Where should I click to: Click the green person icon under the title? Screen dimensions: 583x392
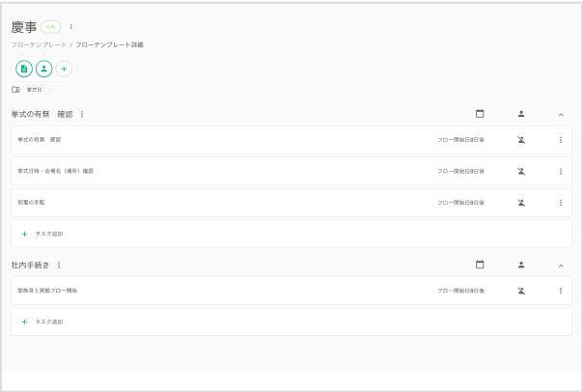[x=43, y=69]
